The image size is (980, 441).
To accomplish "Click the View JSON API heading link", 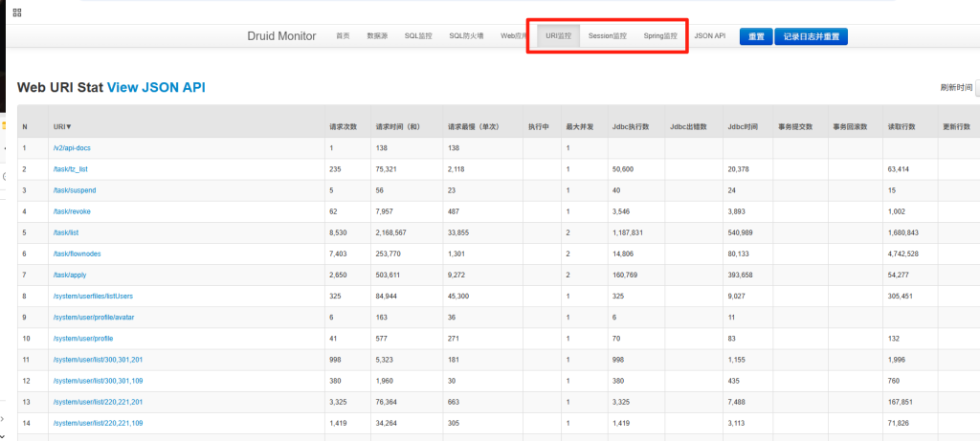I will [x=156, y=88].
